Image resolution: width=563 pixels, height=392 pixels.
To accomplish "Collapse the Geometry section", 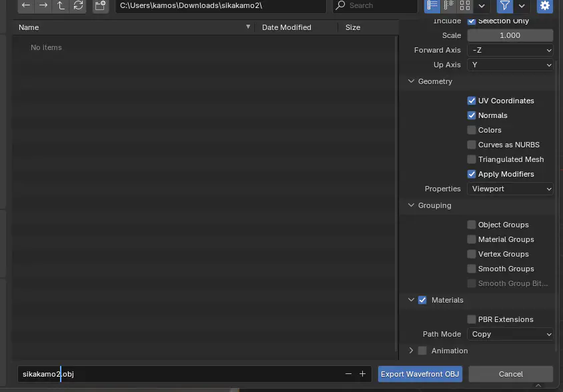I will point(412,81).
